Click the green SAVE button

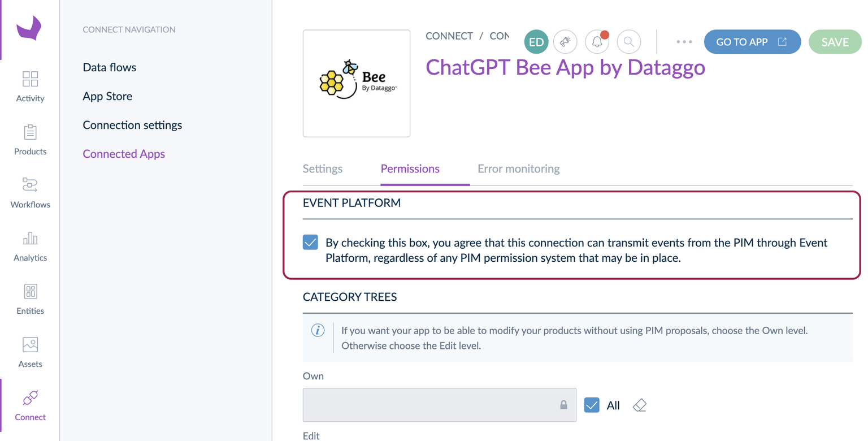(835, 42)
